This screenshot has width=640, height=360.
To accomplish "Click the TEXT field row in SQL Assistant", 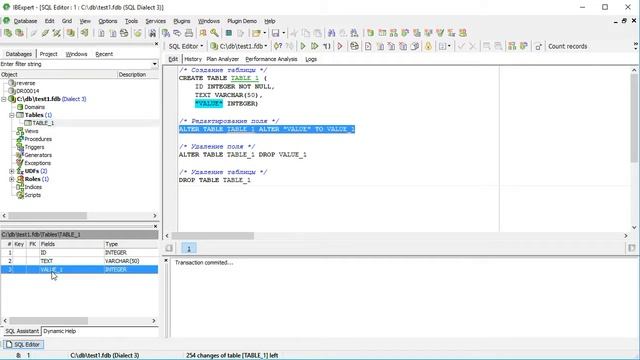I will 79,261.
